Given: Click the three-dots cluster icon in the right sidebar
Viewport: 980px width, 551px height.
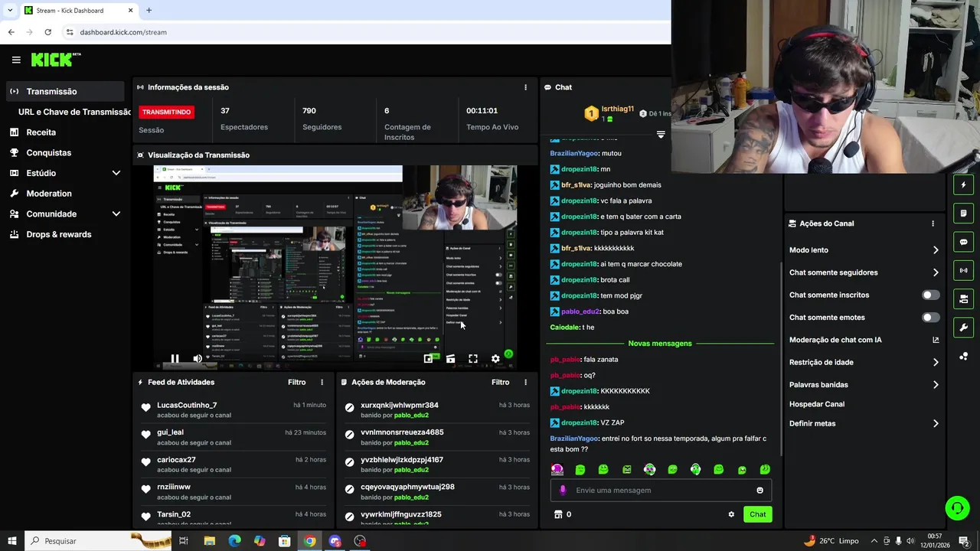Looking at the screenshot, I should coord(963,356).
